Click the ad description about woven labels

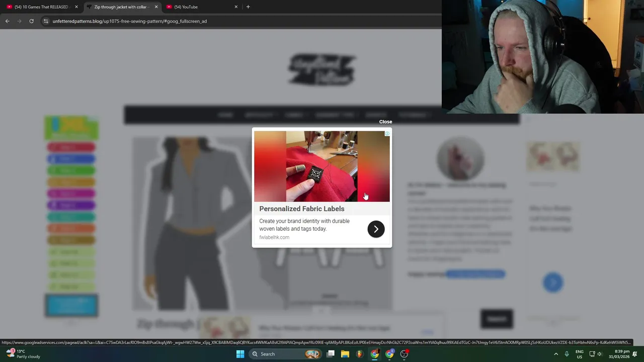point(304,225)
